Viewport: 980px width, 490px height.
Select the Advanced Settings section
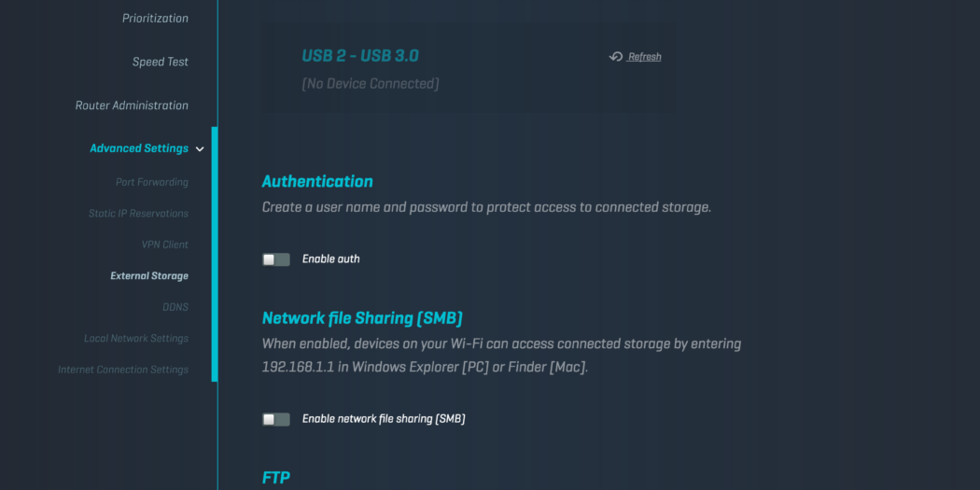click(x=139, y=148)
